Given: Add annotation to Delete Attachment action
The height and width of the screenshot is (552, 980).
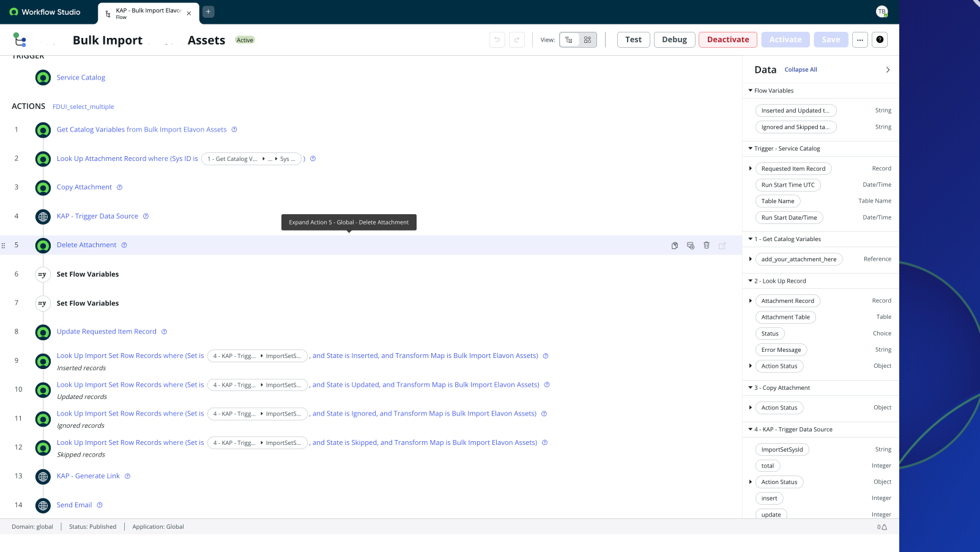Looking at the screenshot, I should 691,245.
